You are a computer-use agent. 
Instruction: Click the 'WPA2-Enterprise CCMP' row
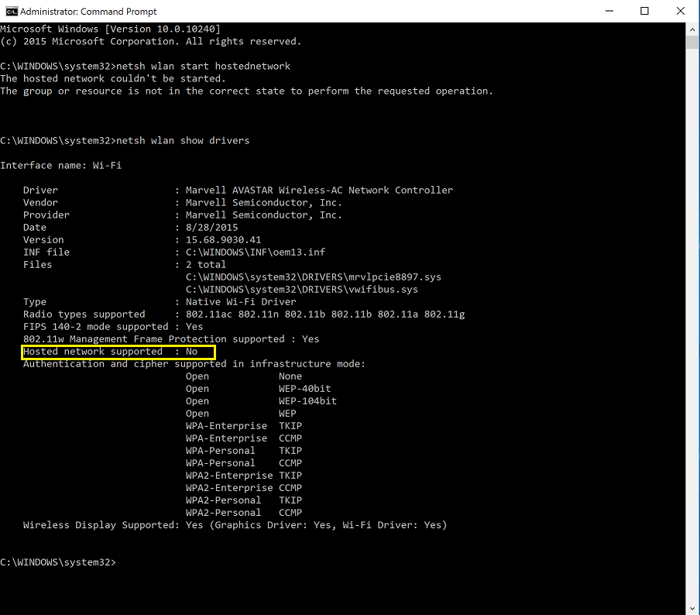[x=244, y=488]
